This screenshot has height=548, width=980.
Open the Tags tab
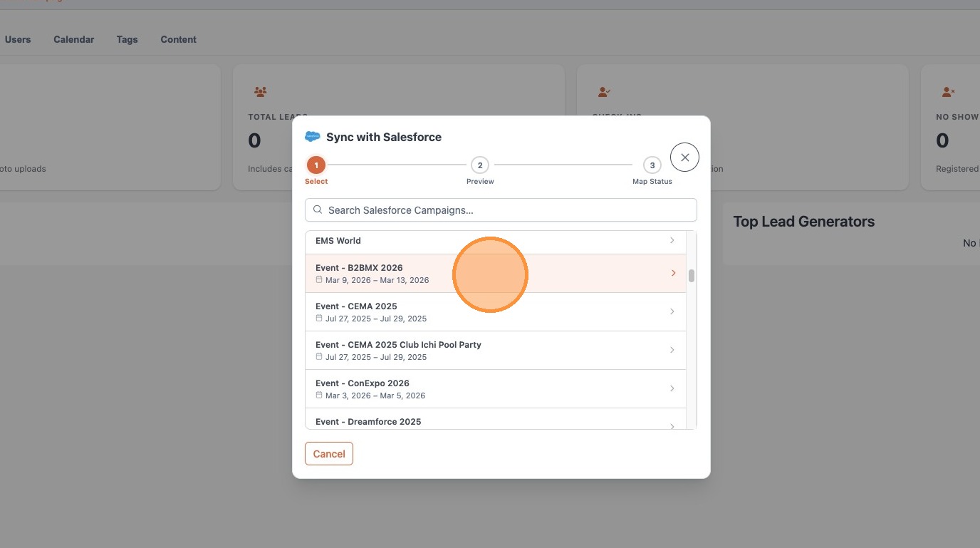coord(127,39)
